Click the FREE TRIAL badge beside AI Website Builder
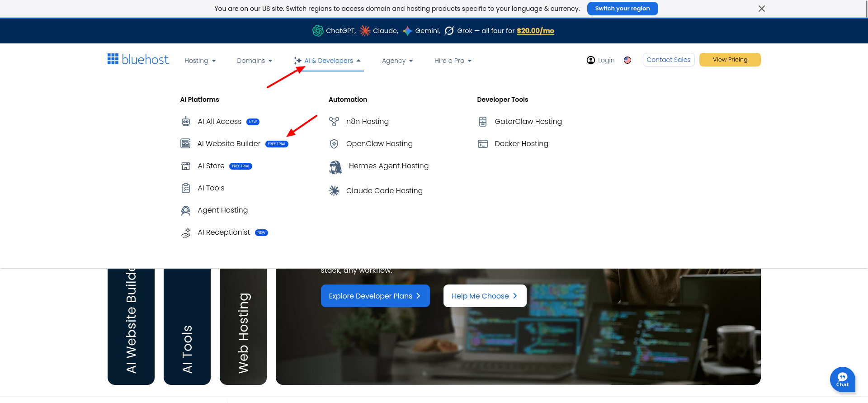The height and width of the screenshot is (403, 868). (x=277, y=144)
